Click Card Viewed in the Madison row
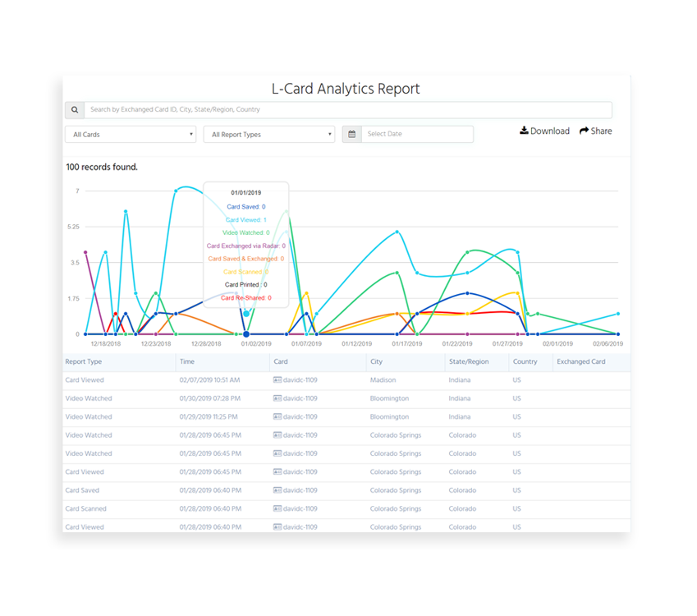Image resolution: width=697 pixels, height=616 pixels. tap(85, 380)
